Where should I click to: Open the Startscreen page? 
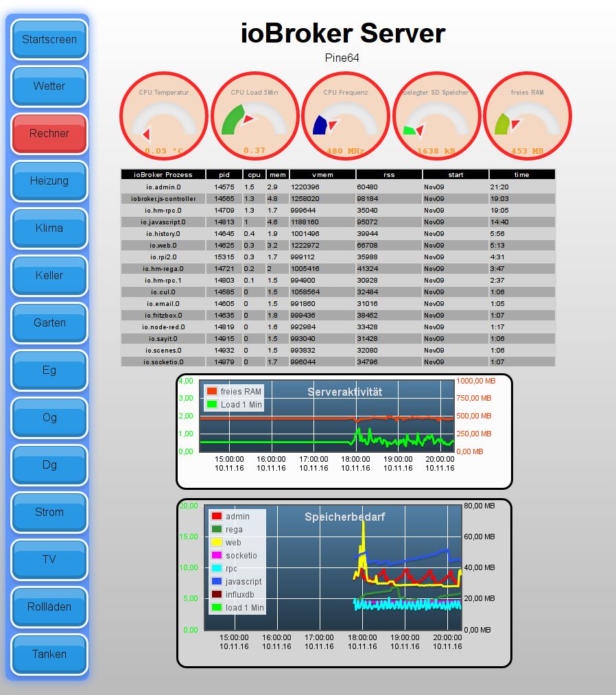coord(49,39)
